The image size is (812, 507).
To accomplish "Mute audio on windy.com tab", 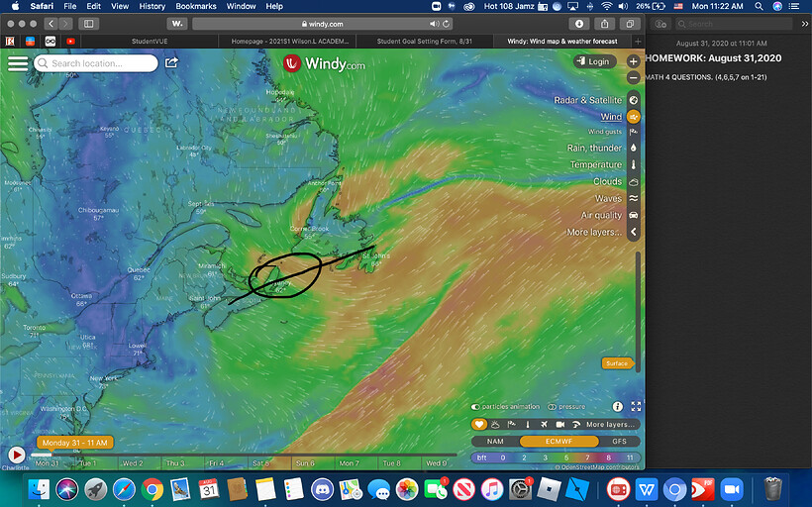I will (x=434, y=24).
